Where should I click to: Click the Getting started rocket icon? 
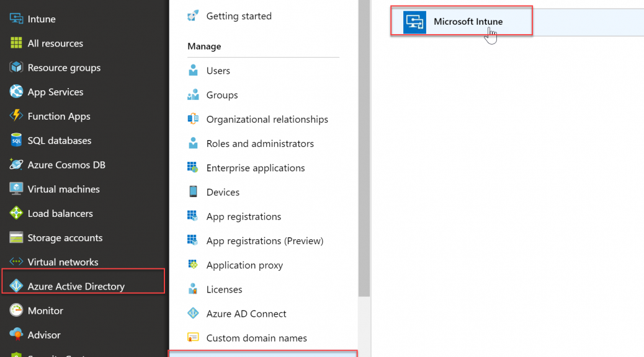193,15
